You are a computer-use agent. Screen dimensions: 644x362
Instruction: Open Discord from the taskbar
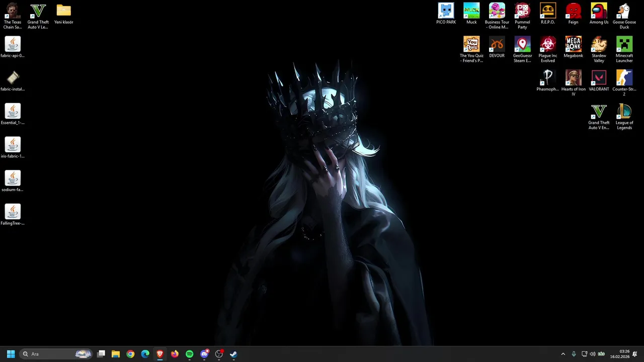point(204,354)
